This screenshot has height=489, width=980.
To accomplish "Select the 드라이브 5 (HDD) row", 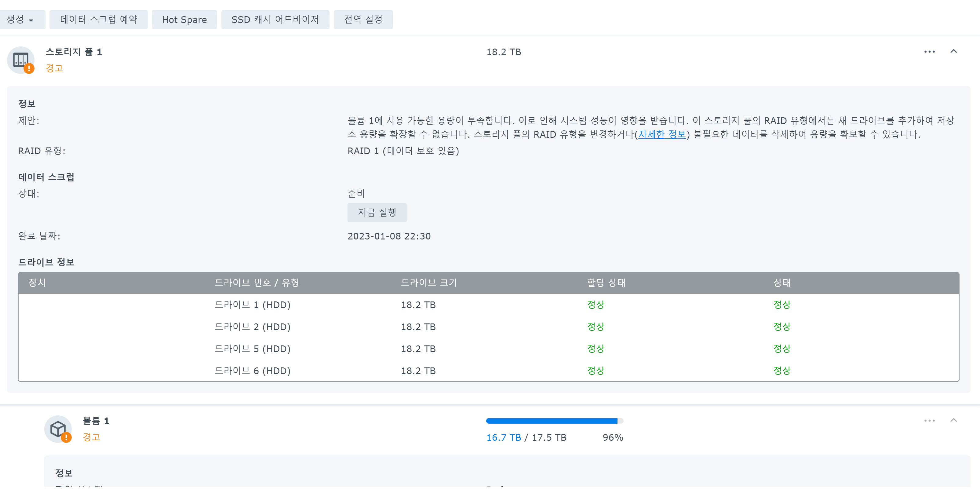I will click(489, 349).
